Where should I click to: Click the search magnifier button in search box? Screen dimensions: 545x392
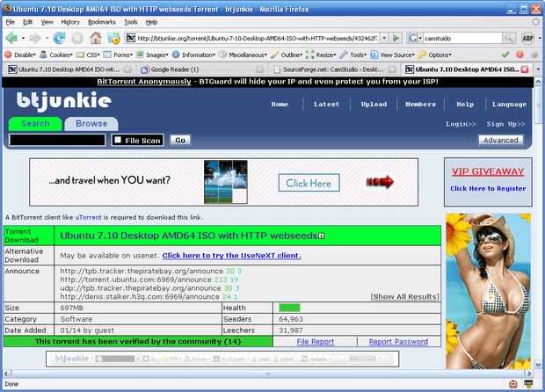(x=508, y=38)
